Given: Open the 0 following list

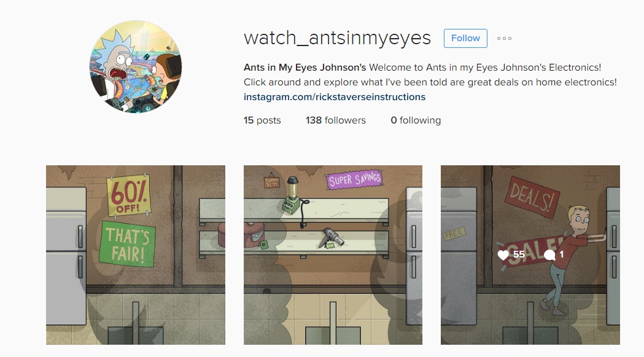Looking at the screenshot, I should [416, 120].
